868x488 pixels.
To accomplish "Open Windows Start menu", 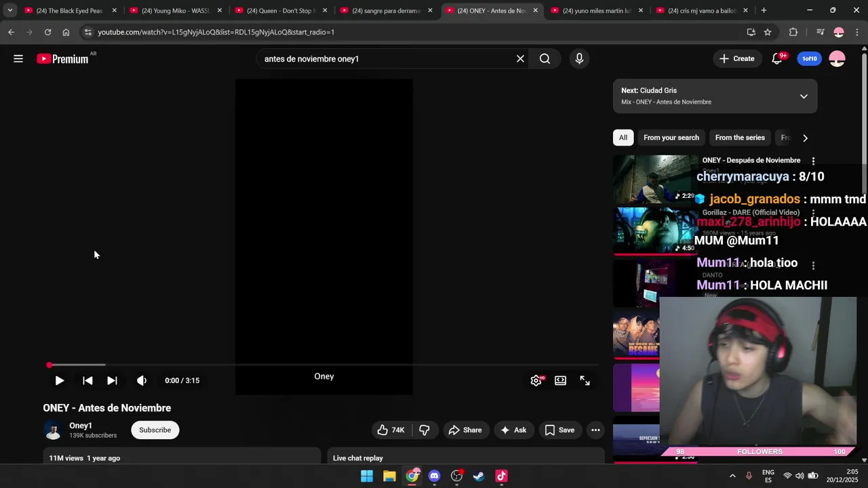I will (x=367, y=476).
